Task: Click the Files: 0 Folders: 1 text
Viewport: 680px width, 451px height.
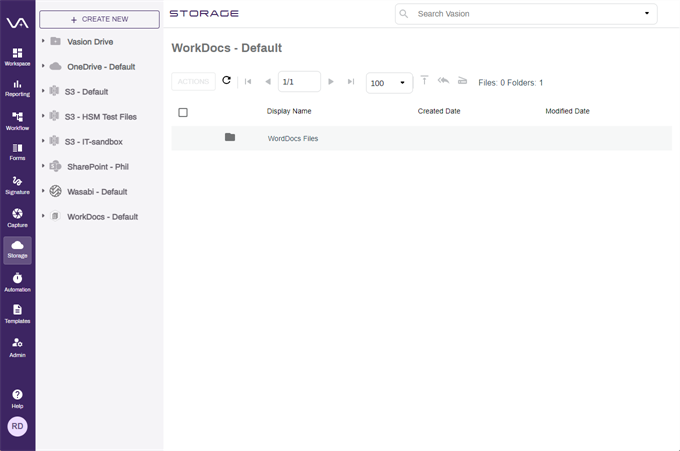Action: click(510, 82)
